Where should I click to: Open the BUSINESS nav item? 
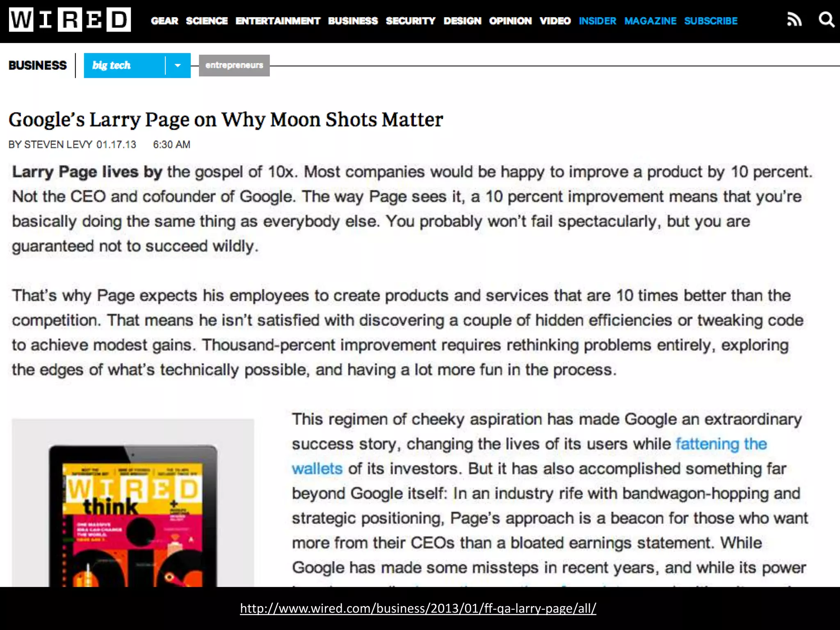353,21
